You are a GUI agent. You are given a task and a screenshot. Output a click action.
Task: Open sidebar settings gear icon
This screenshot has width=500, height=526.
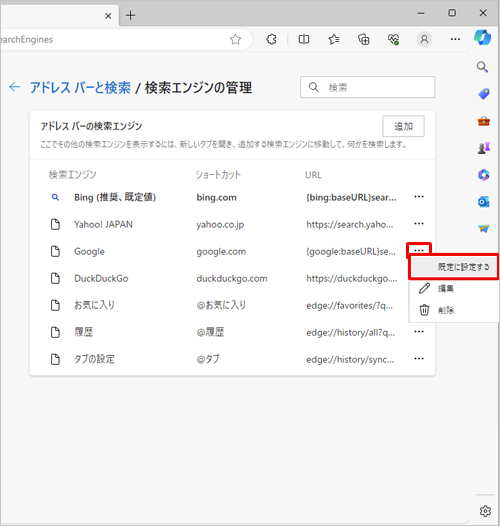485,511
